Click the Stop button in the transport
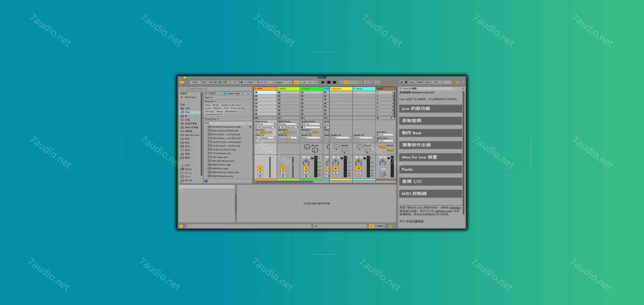The height and width of the screenshot is (305, 644). tap(328, 82)
